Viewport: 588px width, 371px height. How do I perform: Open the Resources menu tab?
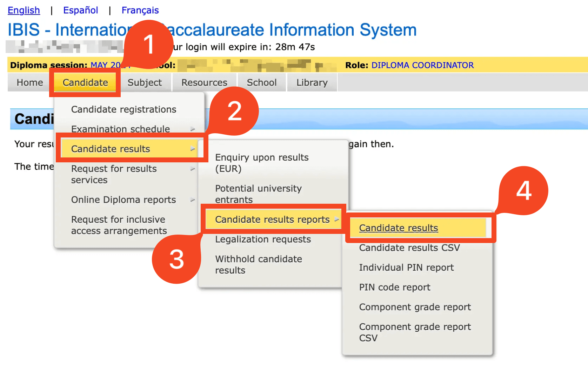204,82
